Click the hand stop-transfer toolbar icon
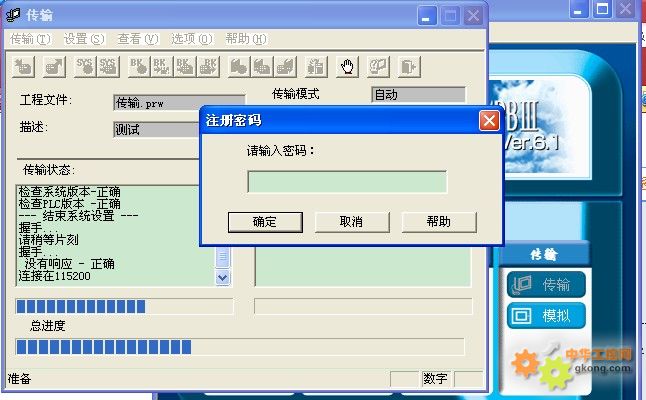The height and width of the screenshot is (400, 646). pyautogui.click(x=347, y=67)
